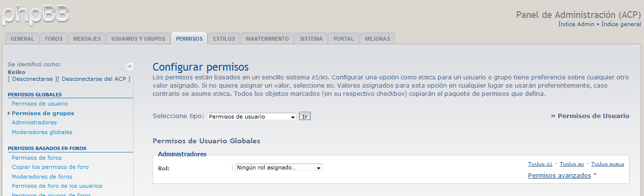The width and height of the screenshot is (644, 196).
Task: Open Permisos de foros in sidebar
Action: tap(36, 158)
